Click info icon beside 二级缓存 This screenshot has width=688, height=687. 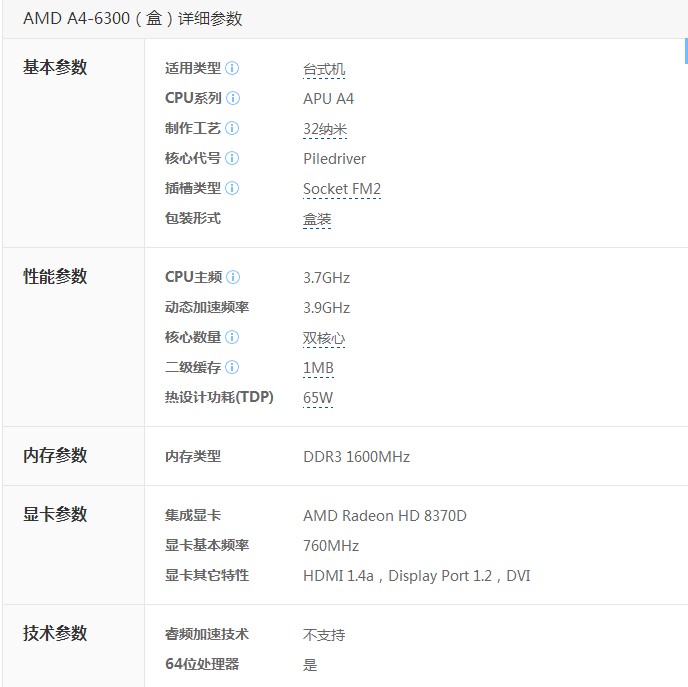[232, 367]
